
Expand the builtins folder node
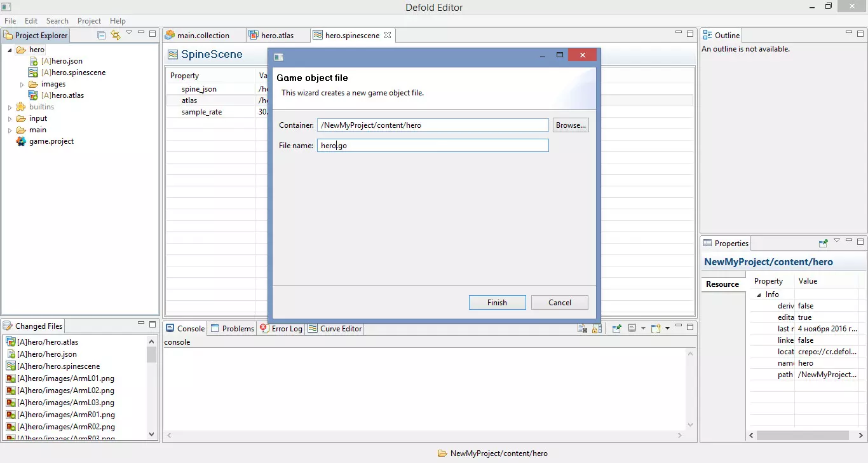pyautogui.click(x=10, y=107)
